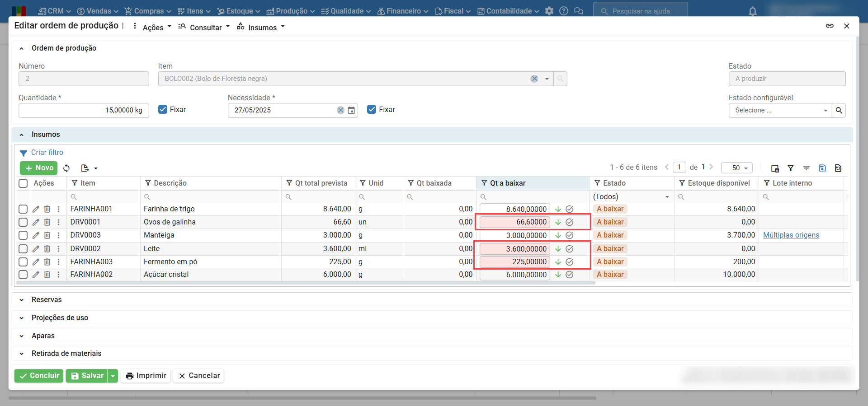The width and height of the screenshot is (868, 406).
Task: Expand the Reservas section
Action: [47, 300]
